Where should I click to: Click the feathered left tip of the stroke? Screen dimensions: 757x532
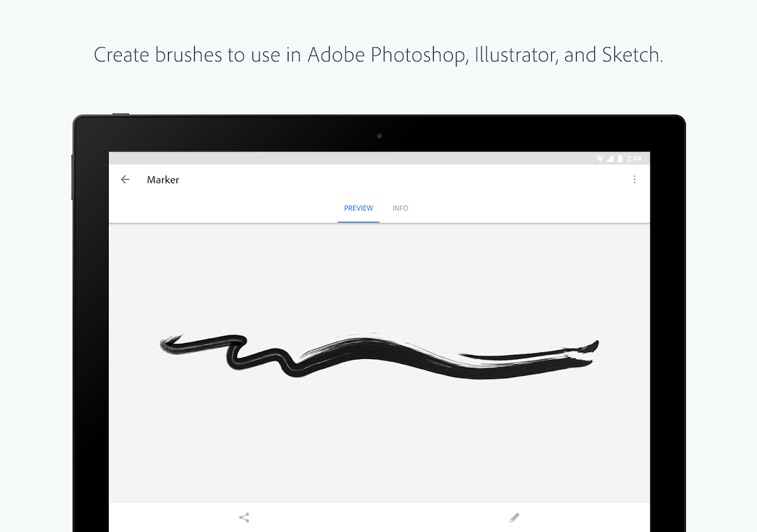(x=170, y=345)
